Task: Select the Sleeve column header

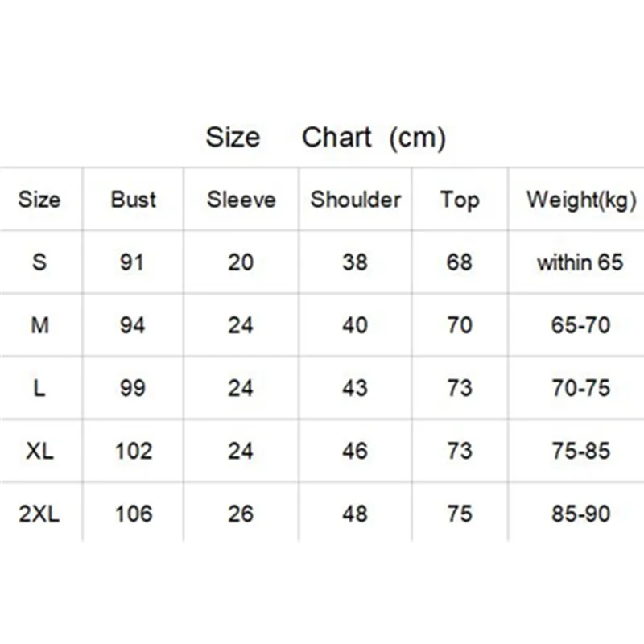Action: pyautogui.click(x=241, y=200)
